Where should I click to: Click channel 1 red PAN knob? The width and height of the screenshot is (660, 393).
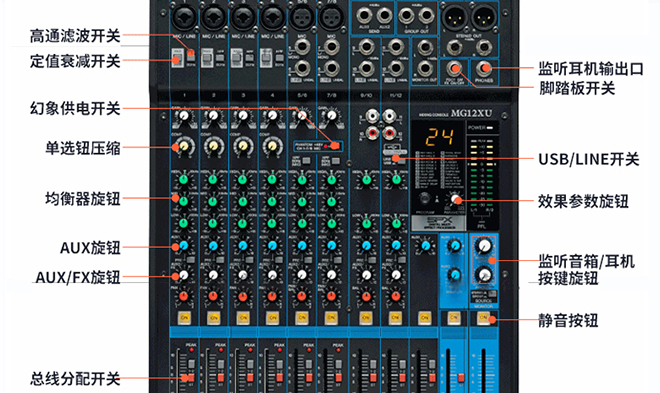coord(184,296)
